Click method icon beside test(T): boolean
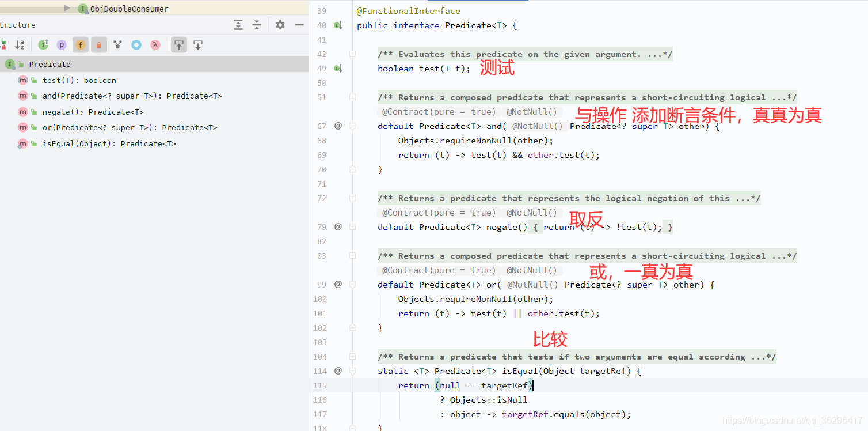Screen dimensions: 868x431 pyautogui.click(x=23, y=80)
